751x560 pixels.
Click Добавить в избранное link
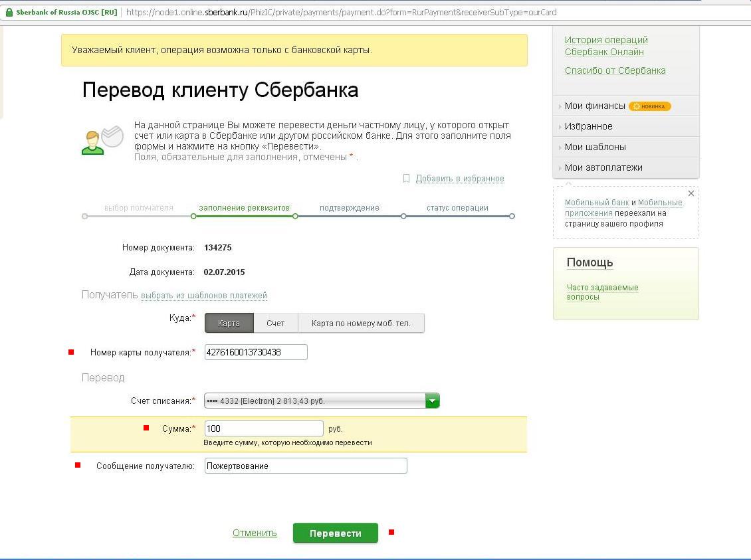point(460,179)
